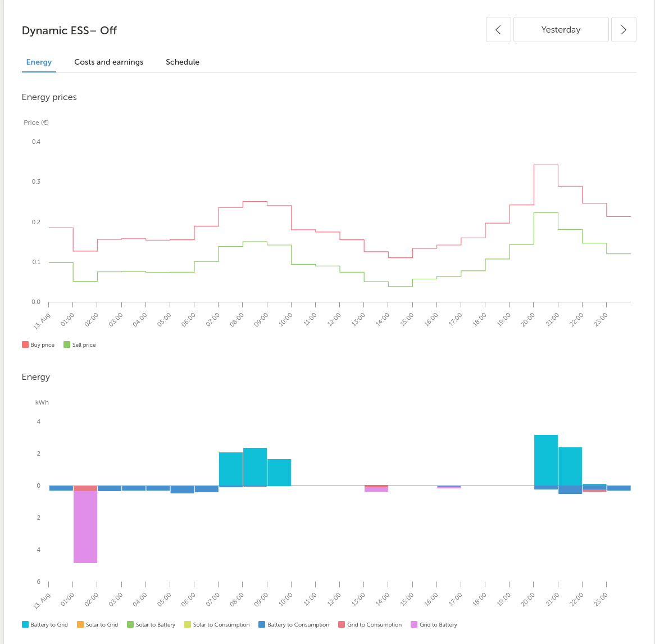Go to next day with right chevron

coord(624,30)
